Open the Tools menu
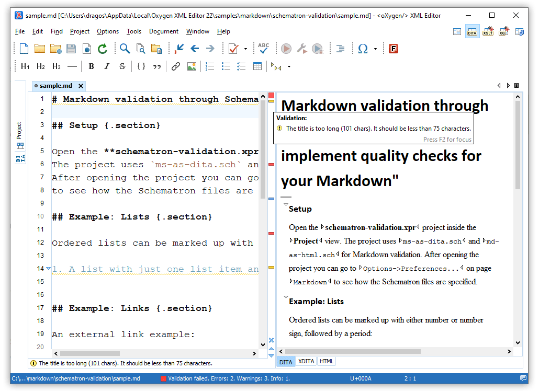Image resolution: width=539 pixels, height=392 pixels. [134, 31]
